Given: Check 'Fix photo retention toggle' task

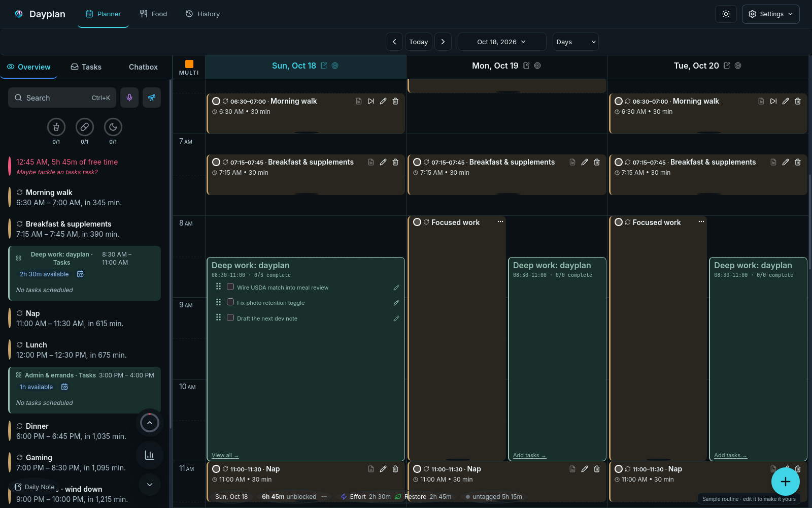Looking at the screenshot, I should tap(230, 302).
